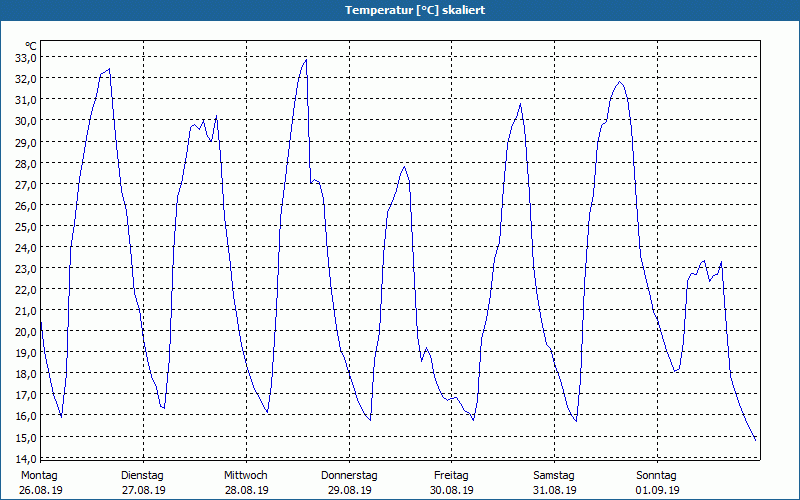Click the 24,0 y-axis label
Viewport: 800px width, 500px height.
[26, 247]
